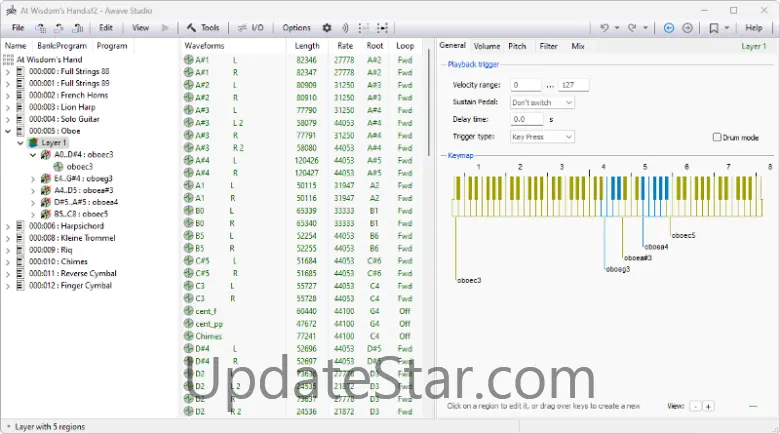Switch to the Filter tab
This screenshot has height=434, width=780.
pos(548,46)
